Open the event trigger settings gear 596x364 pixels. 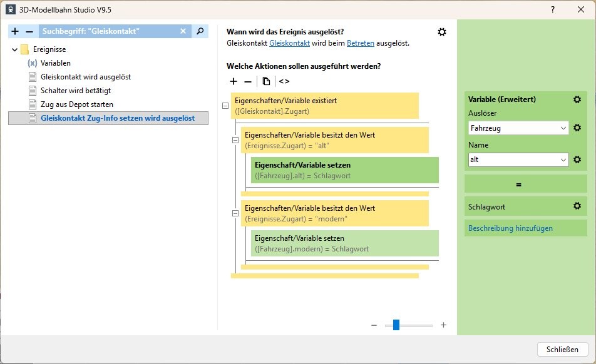[x=442, y=32]
